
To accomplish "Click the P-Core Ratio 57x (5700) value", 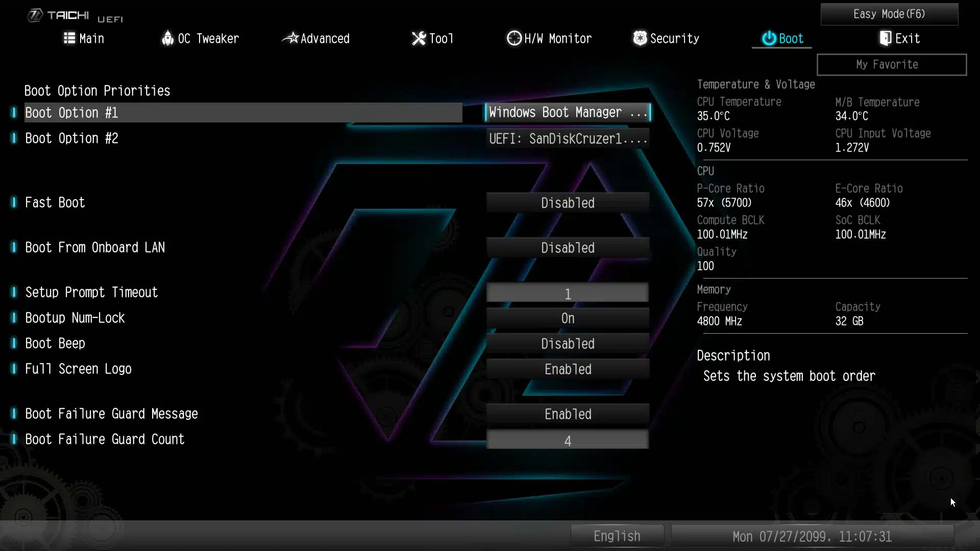I will [724, 203].
